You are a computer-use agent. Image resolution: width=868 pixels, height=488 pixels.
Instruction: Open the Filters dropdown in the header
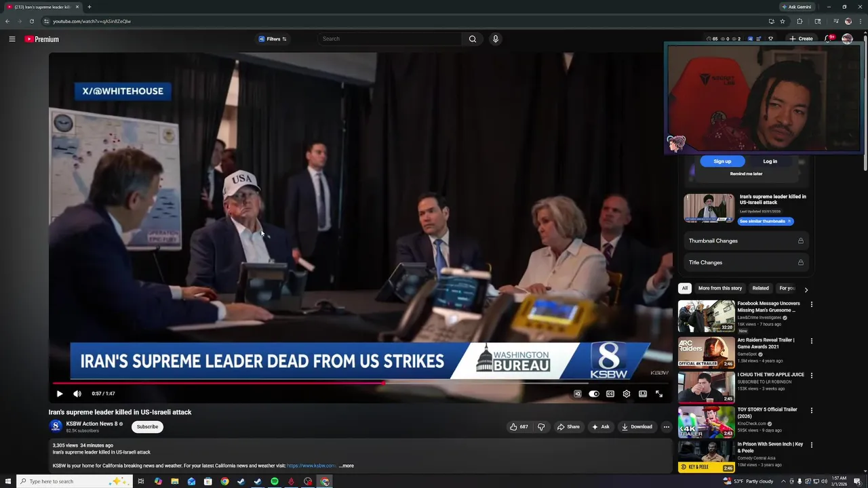273,39
